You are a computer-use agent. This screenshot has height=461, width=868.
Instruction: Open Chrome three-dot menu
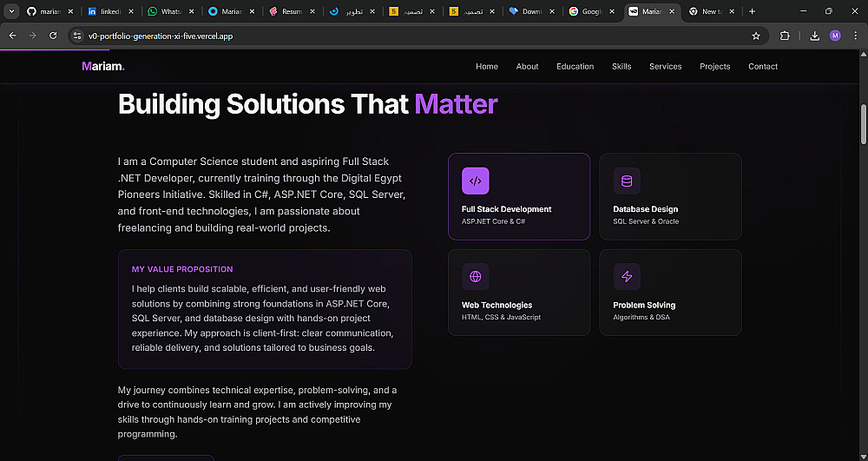pyautogui.click(x=855, y=36)
